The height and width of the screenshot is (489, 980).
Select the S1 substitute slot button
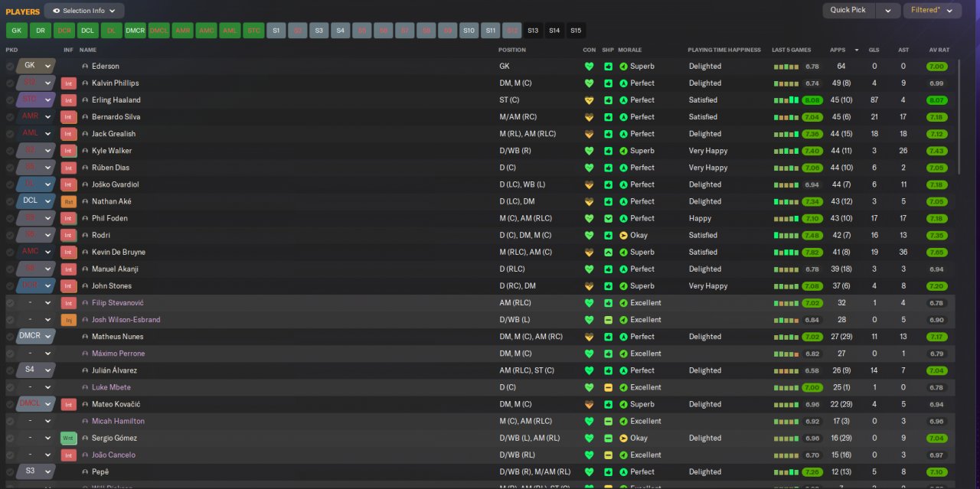click(x=276, y=31)
